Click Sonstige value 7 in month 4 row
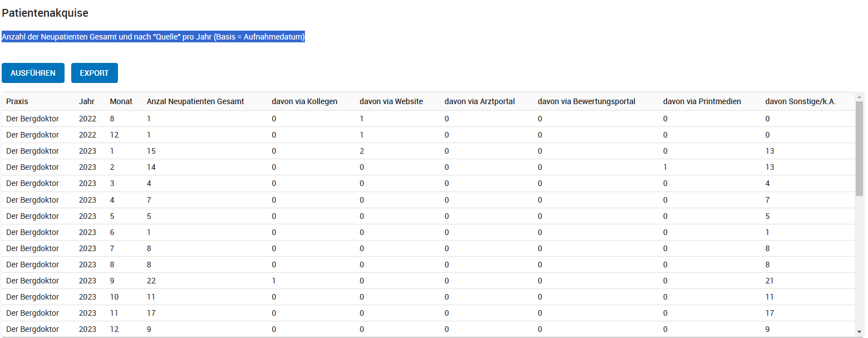 tap(768, 200)
